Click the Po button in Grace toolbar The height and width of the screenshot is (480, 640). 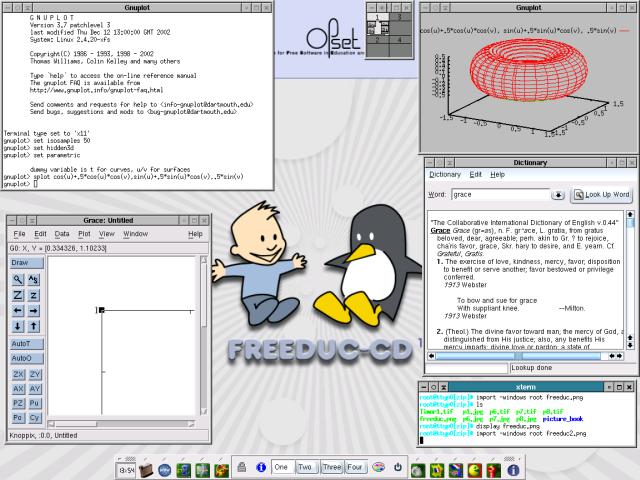pyautogui.click(x=18, y=418)
